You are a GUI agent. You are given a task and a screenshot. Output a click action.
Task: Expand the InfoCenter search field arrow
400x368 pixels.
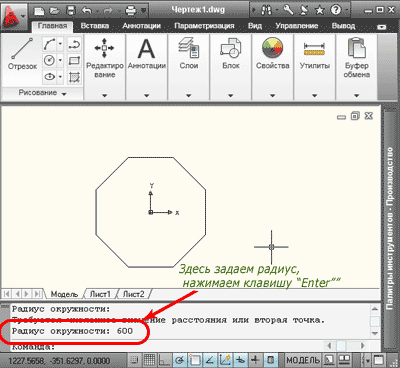(x=255, y=11)
